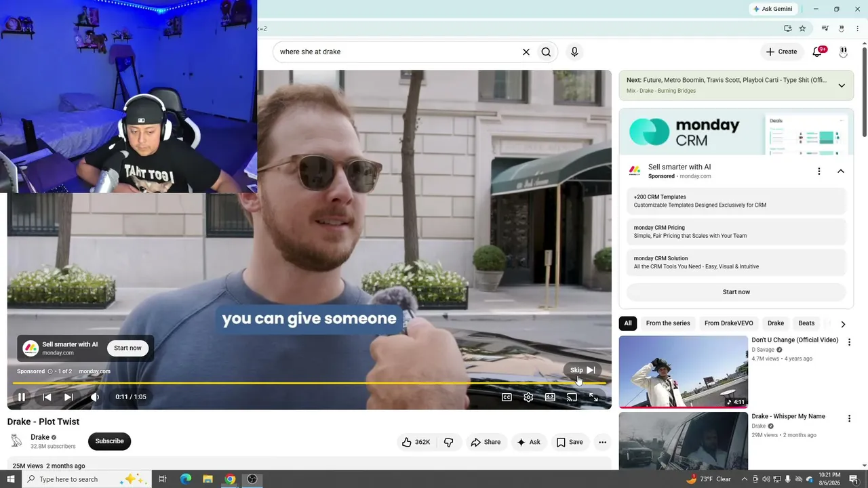Viewport: 868px width, 488px height.
Task: Open Windows Action Center notifications
Action: coord(854,479)
